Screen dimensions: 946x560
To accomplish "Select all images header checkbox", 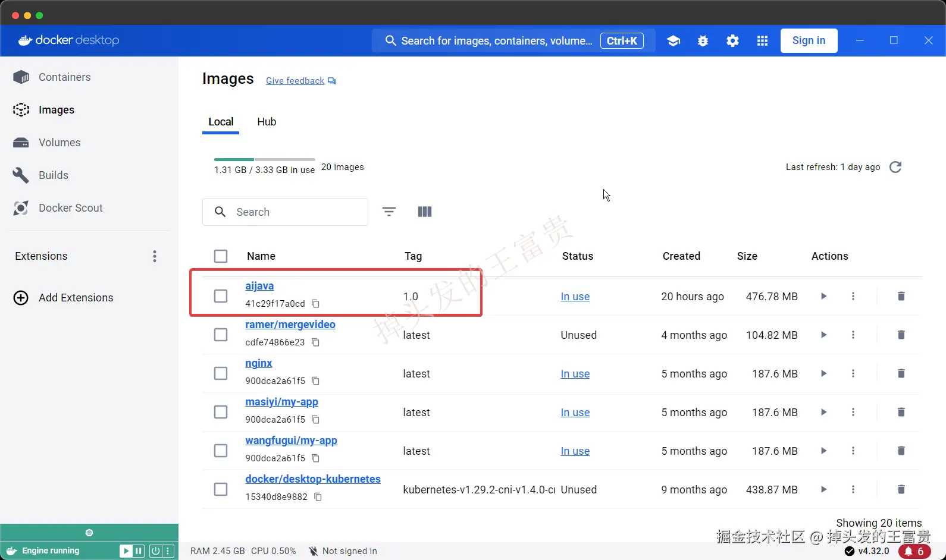I will pos(221,256).
